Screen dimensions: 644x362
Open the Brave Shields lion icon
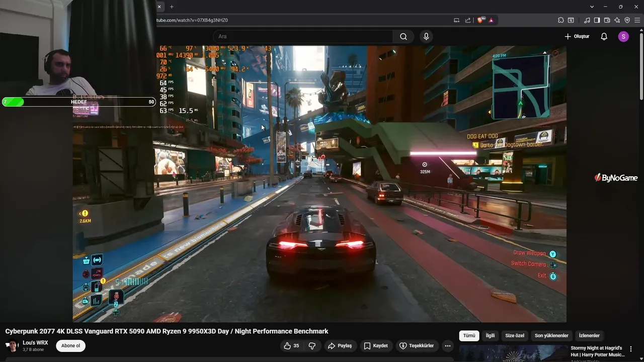(x=480, y=20)
